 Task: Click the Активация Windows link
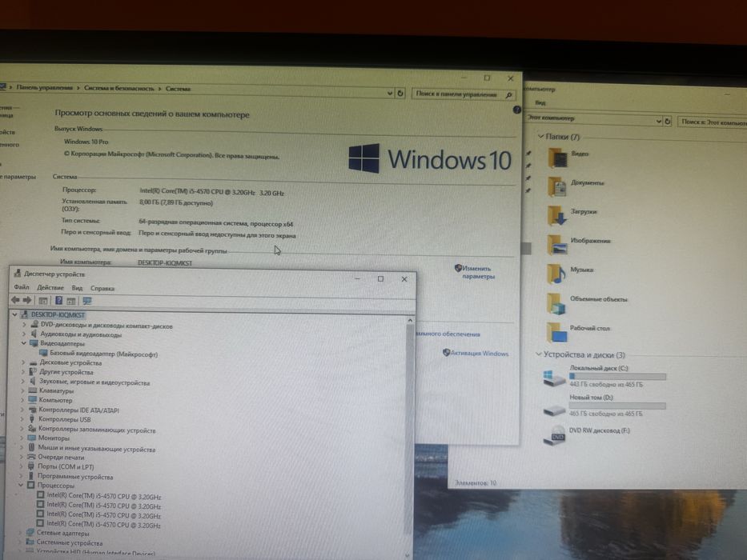(480, 354)
